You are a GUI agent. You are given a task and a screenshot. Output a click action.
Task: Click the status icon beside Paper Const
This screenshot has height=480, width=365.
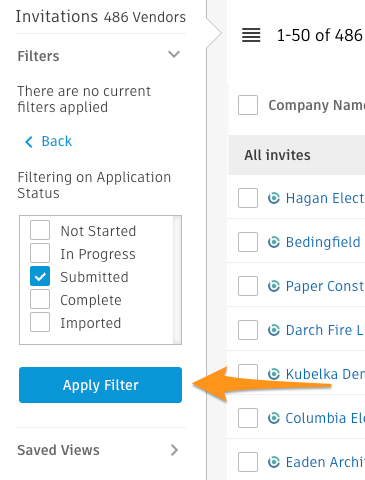(x=274, y=286)
